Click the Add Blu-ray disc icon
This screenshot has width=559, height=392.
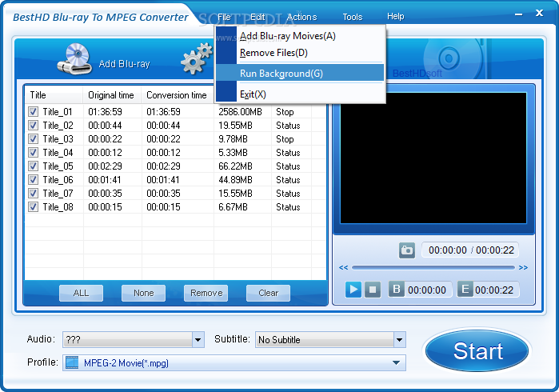[x=74, y=59]
